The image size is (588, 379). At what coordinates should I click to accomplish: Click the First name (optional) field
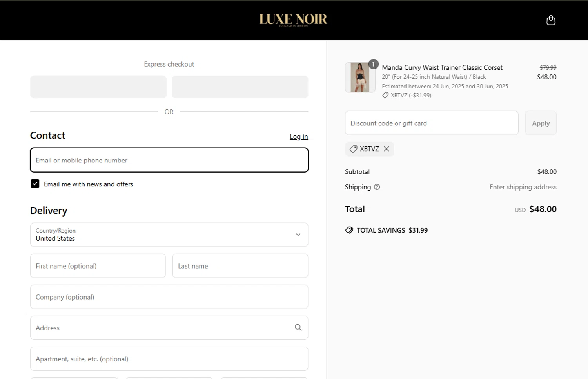[98, 266]
